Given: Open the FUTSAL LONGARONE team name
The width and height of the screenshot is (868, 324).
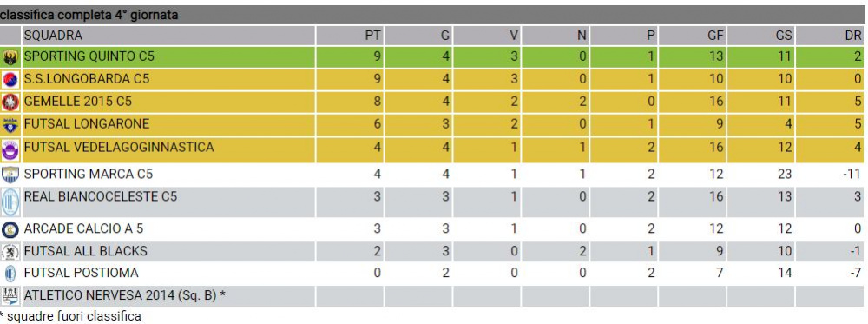Looking at the screenshot, I should 87,124.
